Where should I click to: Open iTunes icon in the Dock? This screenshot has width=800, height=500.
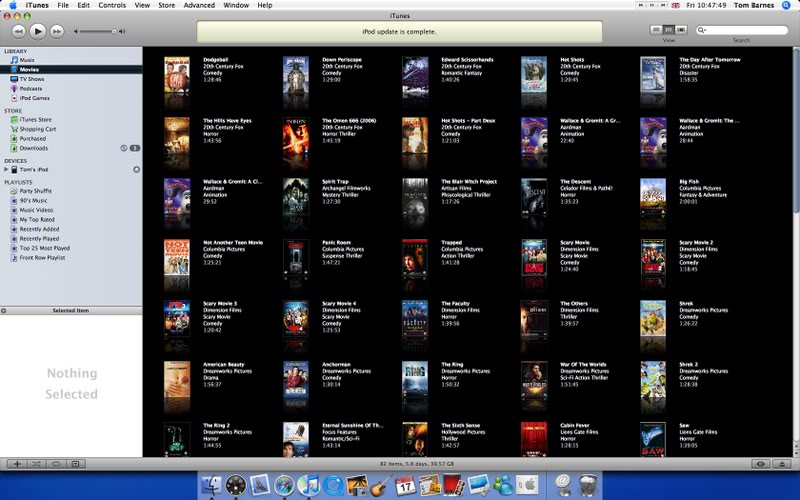(308, 485)
